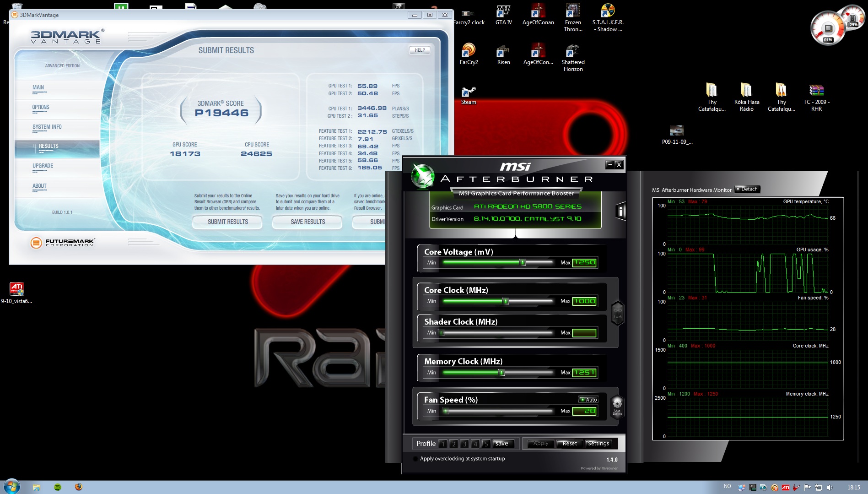The width and height of the screenshot is (868, 494).
Task: Open the UPGRADE section in 3DMark Vantage
Action: 43,166
